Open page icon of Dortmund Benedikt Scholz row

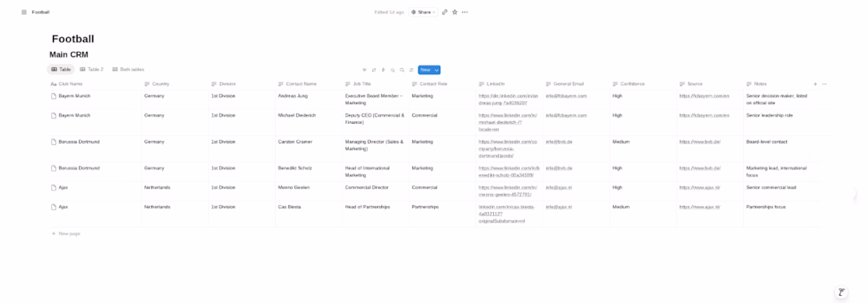[54, 168]
